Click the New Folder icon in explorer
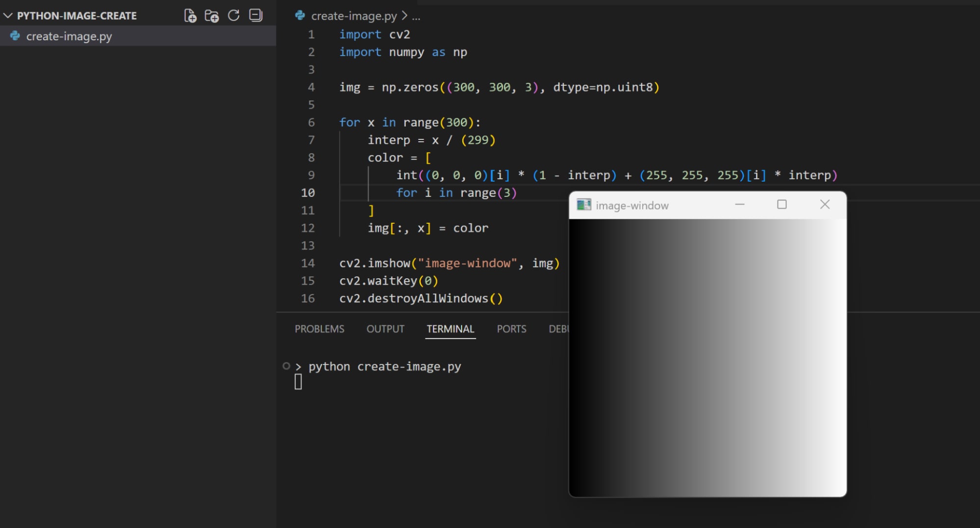 point(212,16)
